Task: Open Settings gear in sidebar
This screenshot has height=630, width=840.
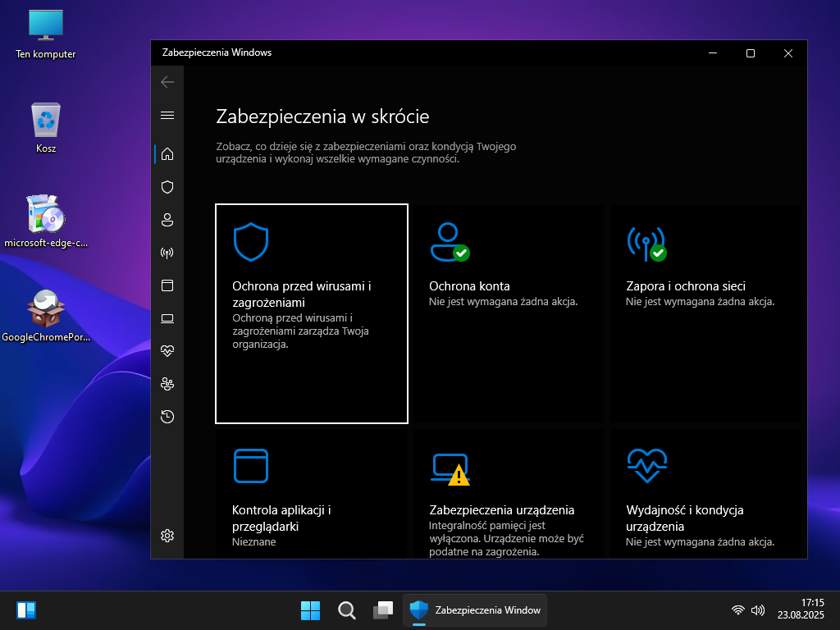Action: click(x=167, y=536)
